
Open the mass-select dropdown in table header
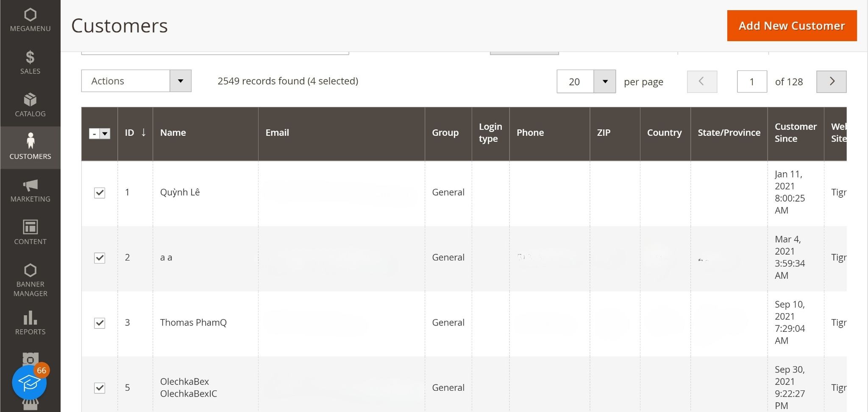[105, 134]
